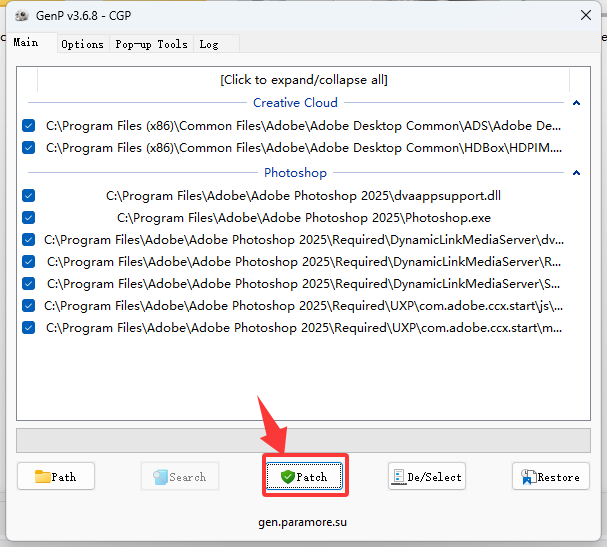Uncheck the HDBox\HDPIM... file checkbox
The image size is (607, 547).
[x=29, y=147]
